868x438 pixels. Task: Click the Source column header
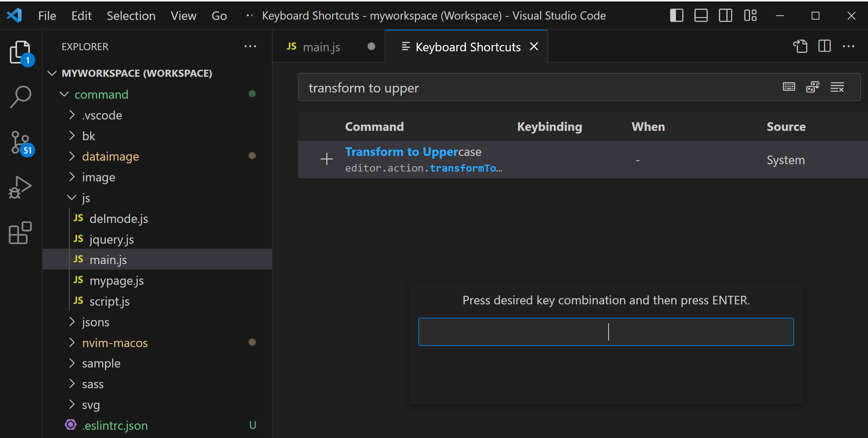pyautogui.click(x=786, y=127)
